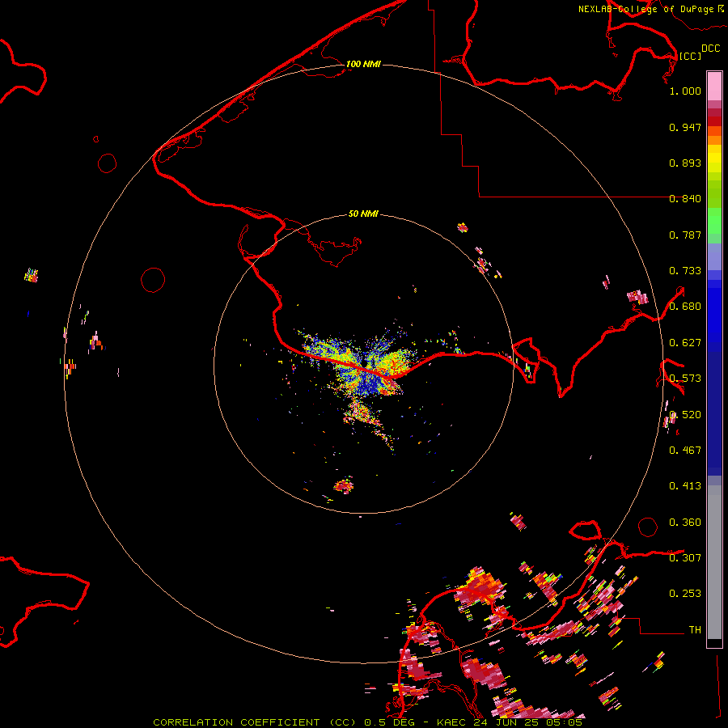Screen dimensions: 728x728
Task: Click the bright green color bar segment
Action: [714, 221]
